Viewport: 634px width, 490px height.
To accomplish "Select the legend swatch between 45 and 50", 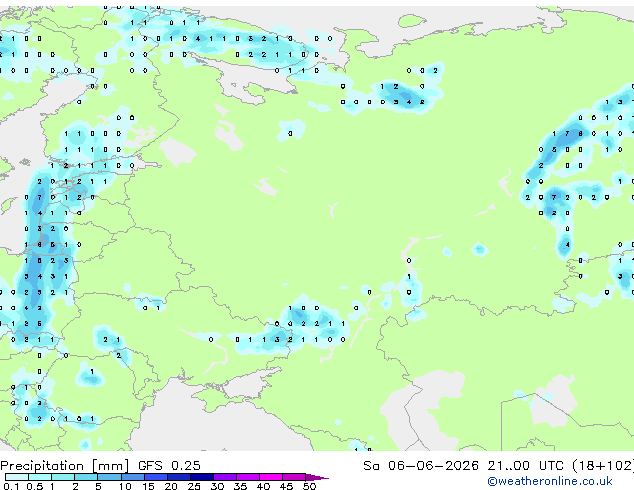I will click(x=294, y=477).
